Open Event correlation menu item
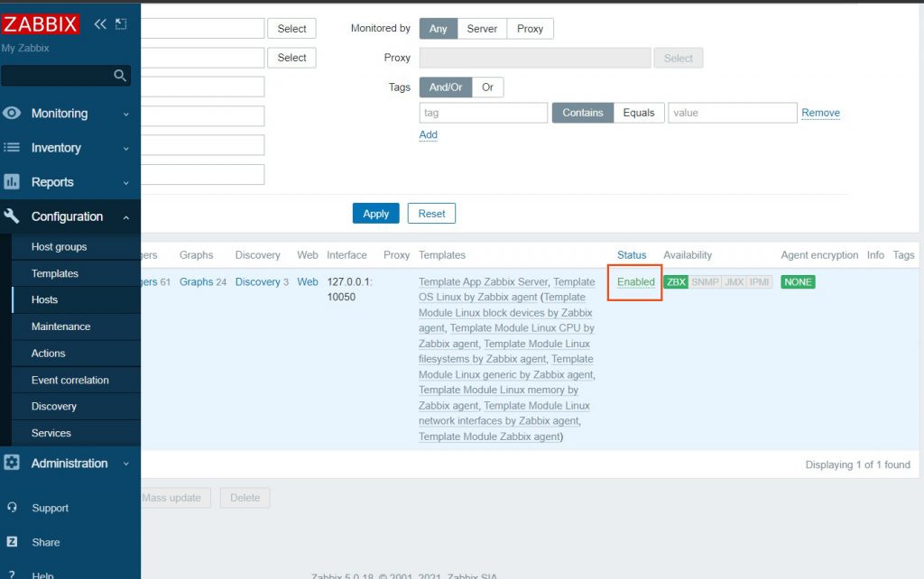924x579 pixels. tap(70, 380)
